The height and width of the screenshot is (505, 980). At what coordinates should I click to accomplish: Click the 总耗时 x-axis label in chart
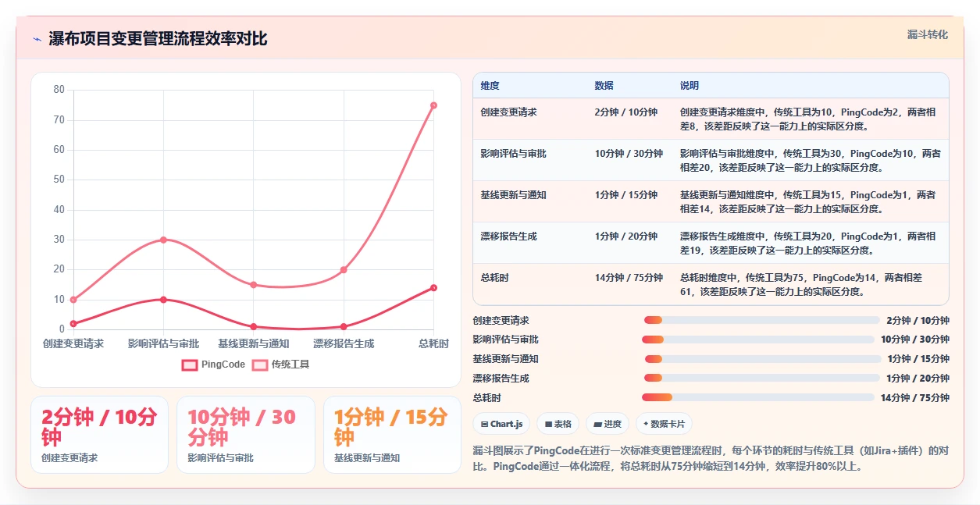point(433,344)
